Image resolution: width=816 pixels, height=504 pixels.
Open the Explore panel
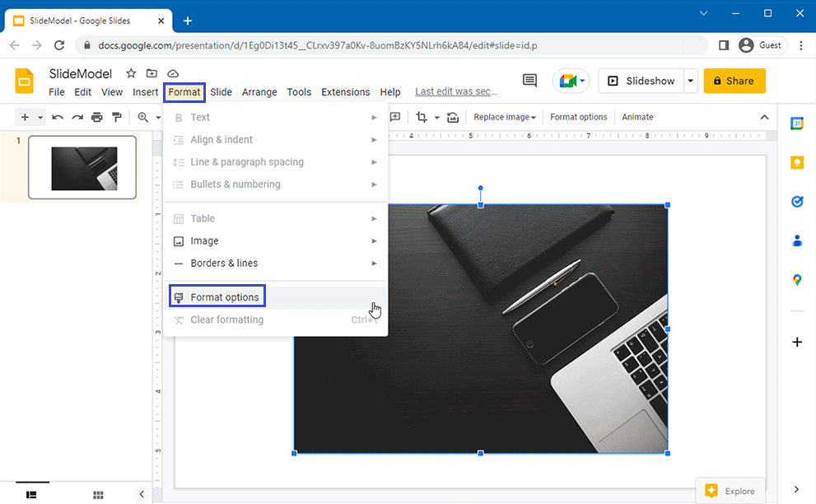point(730,490)
